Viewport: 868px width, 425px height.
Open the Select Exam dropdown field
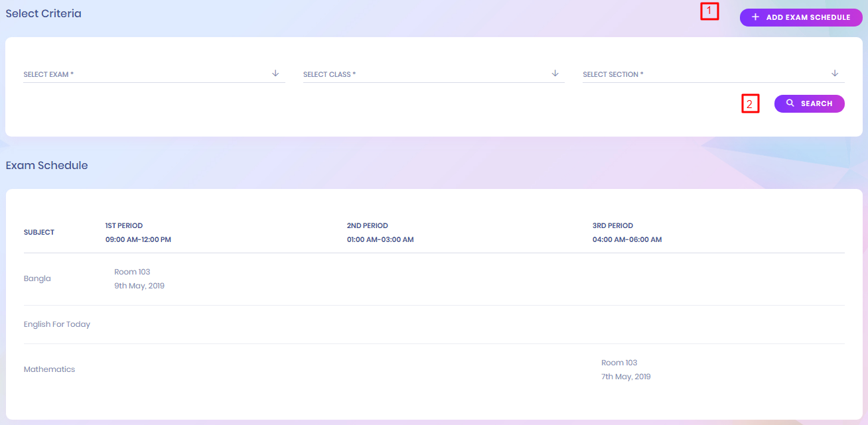(146, 74)
